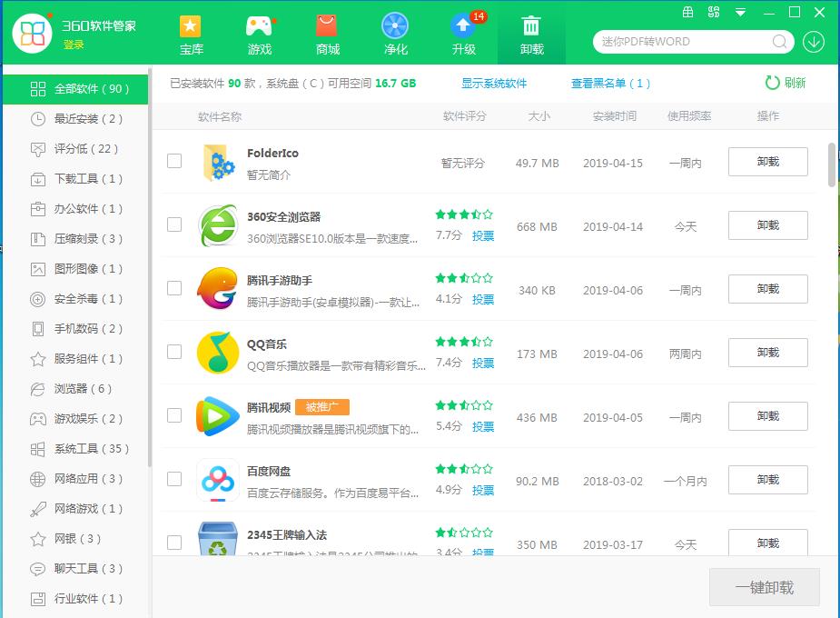Switch to the 净化 cleanup tab
The image size is (840, 618).
[395, 35]
